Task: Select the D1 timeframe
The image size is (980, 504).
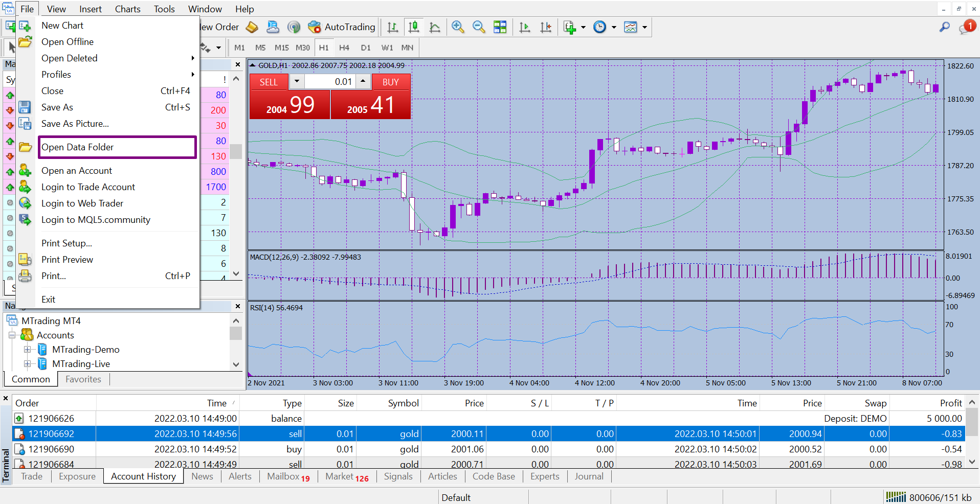Action: [x=366, y=48]
